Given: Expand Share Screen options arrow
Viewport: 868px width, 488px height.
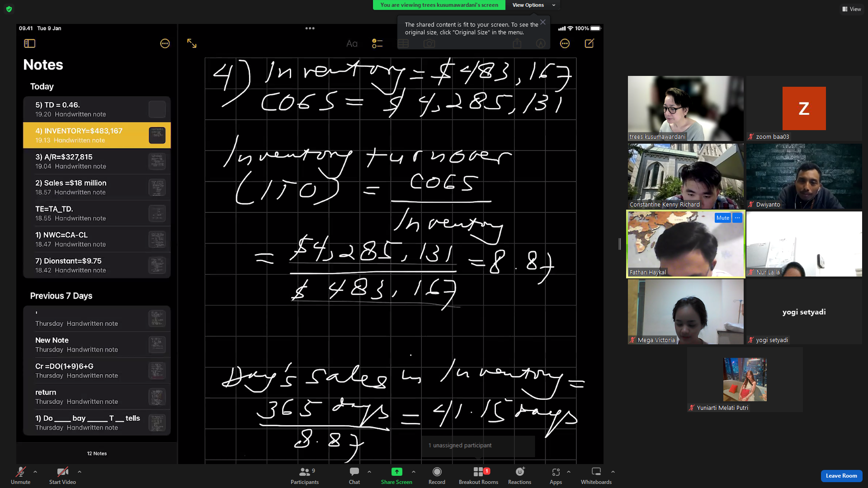Looking at the screenshot, I should point(414,472).
